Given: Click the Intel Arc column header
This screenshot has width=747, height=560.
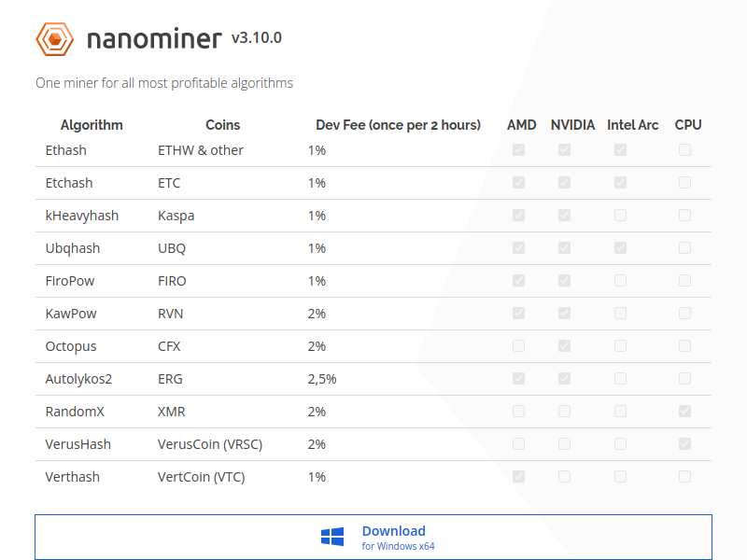Looking at the screenshot, I should (632, 125).
